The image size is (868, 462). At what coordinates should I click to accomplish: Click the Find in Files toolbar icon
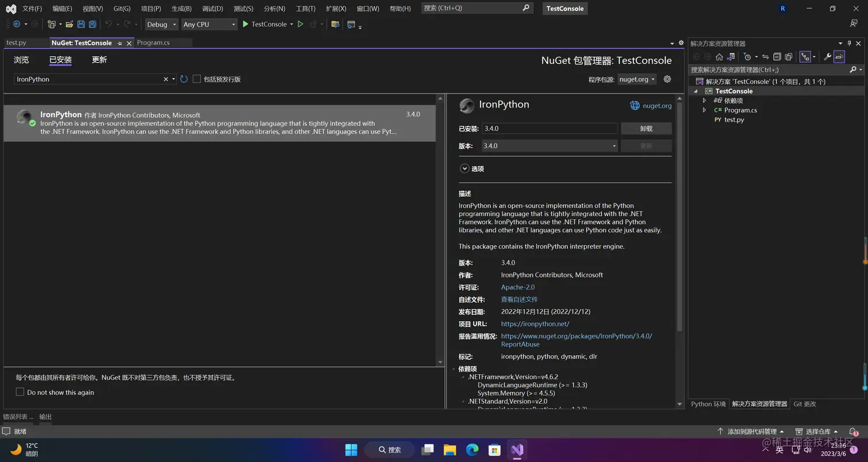coord(335,24)
